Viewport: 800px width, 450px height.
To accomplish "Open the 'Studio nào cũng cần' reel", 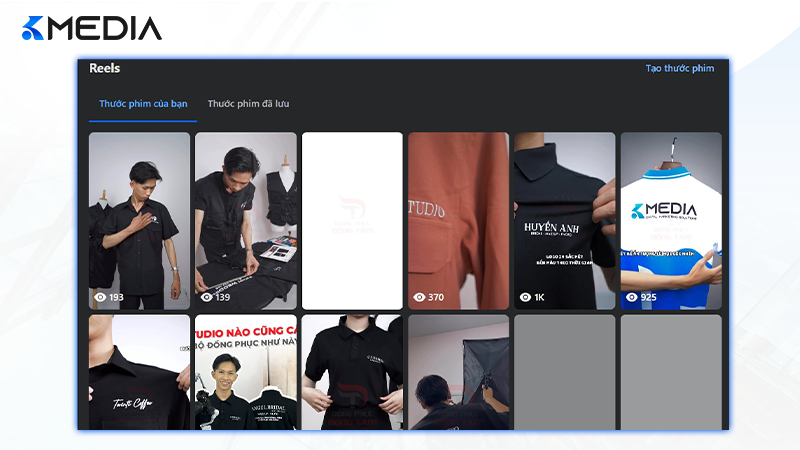I will coord(246,372).
